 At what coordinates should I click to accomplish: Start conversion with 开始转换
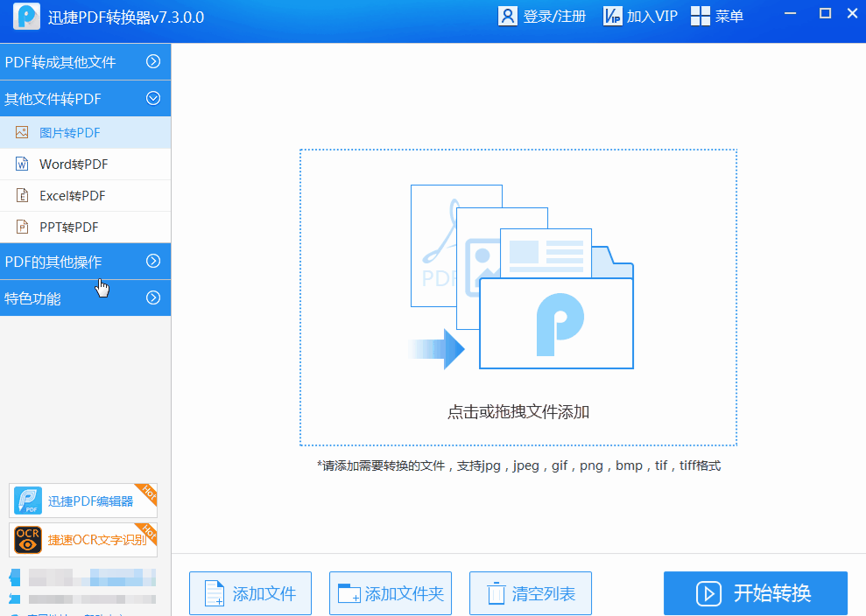pyautogui.click(x=756, y=593)
